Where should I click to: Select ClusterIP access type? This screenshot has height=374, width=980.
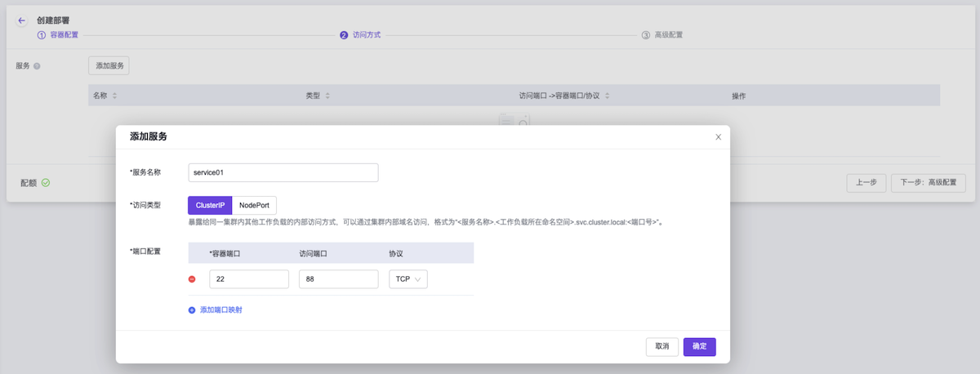pyautogui.click(x=210, y=205)
